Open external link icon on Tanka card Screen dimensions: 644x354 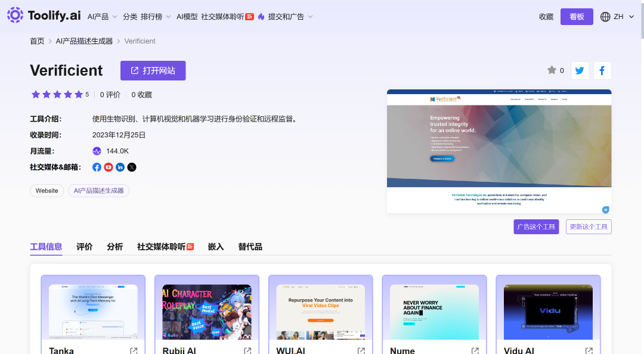(134, 350)
